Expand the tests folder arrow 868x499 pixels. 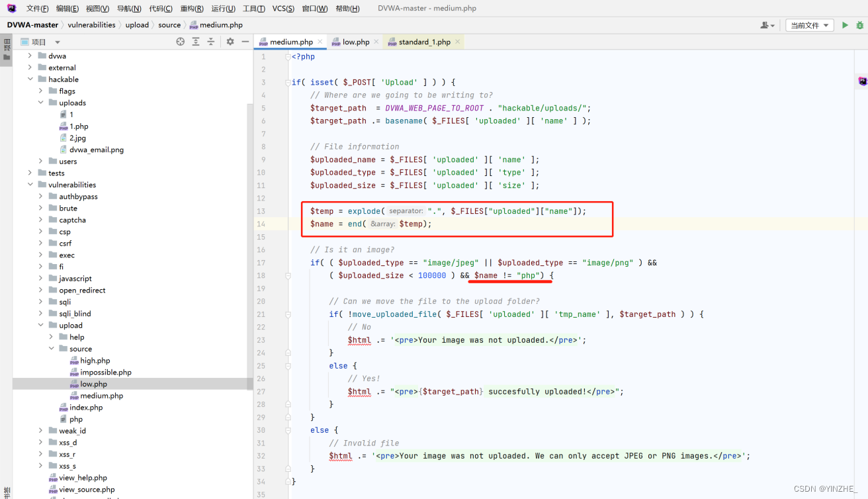(x=30, y=173)
